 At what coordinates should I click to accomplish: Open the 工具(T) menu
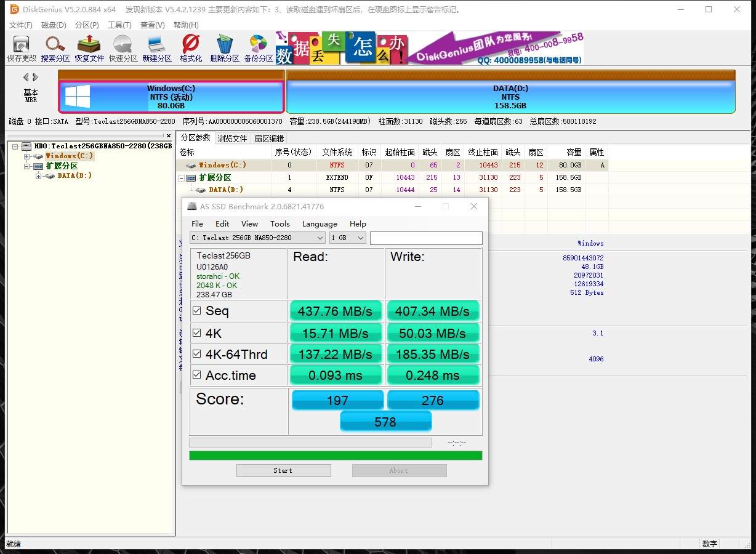119,25
